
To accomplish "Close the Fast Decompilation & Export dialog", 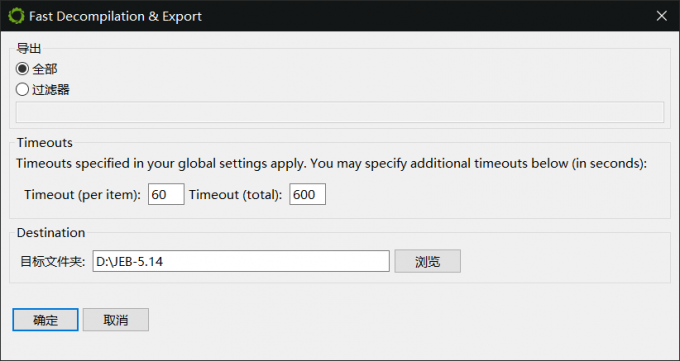I will 661,16.
